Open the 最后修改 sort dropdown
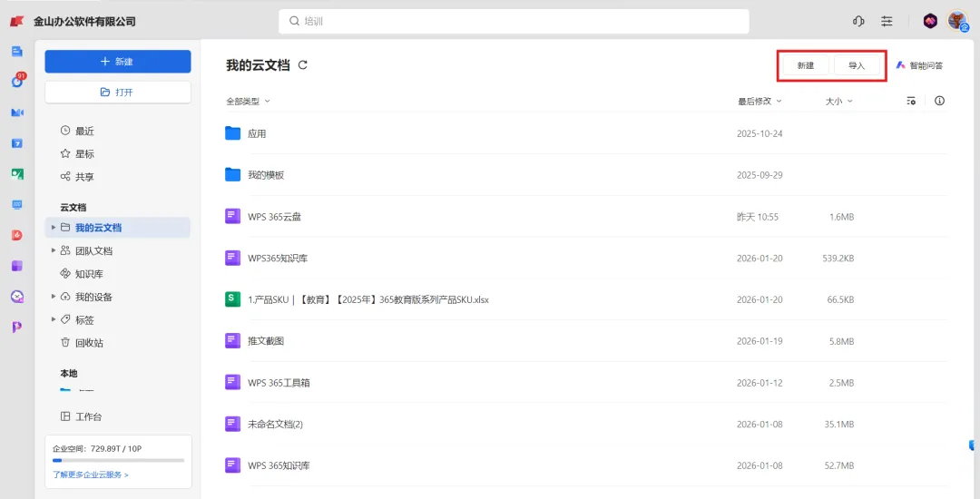The image size is (980, 499). click(x=760, y=102)
